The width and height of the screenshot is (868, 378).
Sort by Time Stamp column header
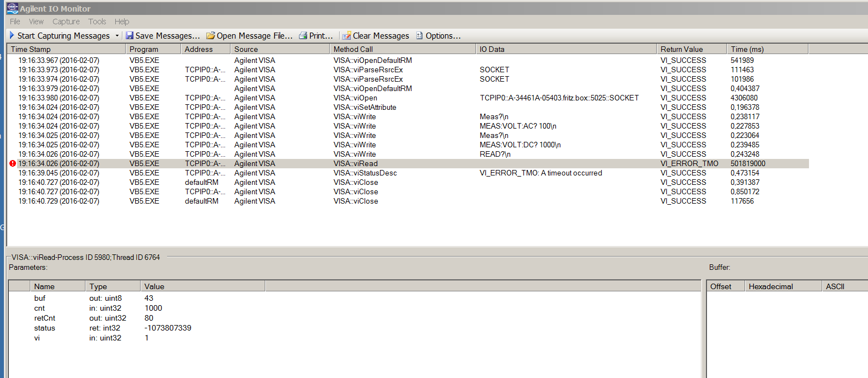(x=67, y=49)
